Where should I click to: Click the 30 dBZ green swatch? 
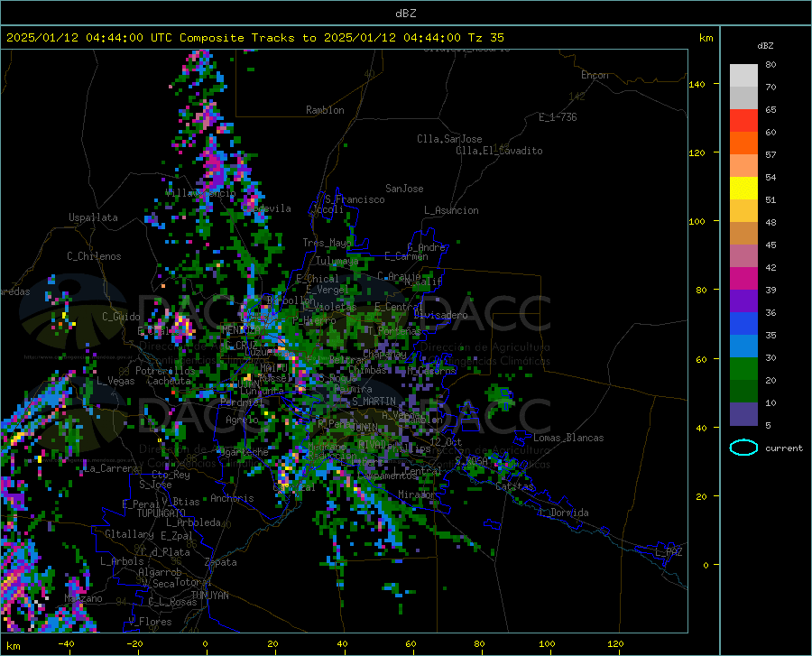click(x=743, y=369)
